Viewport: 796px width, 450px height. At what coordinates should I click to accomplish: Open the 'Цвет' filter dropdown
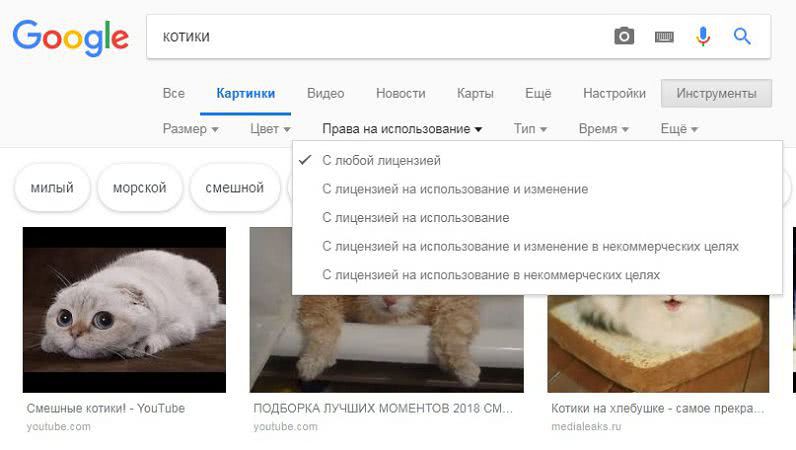(x=270, y=129)
